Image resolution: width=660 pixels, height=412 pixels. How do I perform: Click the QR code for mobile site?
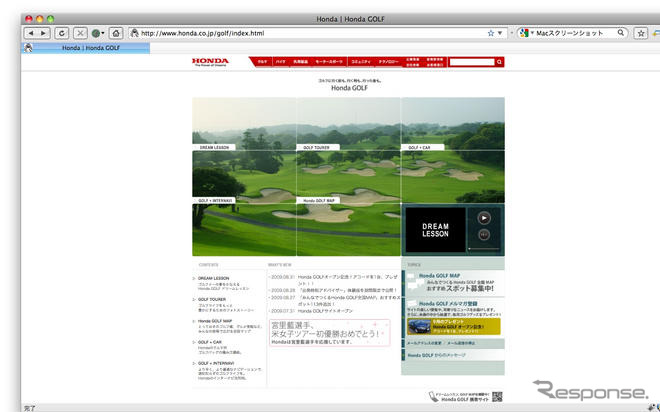click(497, 396)
